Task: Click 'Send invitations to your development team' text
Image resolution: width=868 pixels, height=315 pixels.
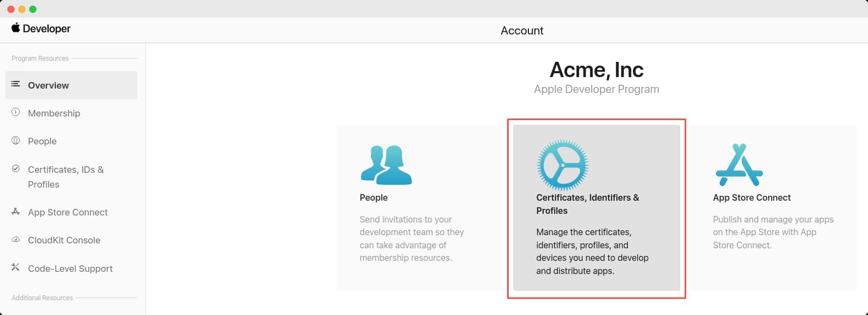Action: [x=411, y=238]
